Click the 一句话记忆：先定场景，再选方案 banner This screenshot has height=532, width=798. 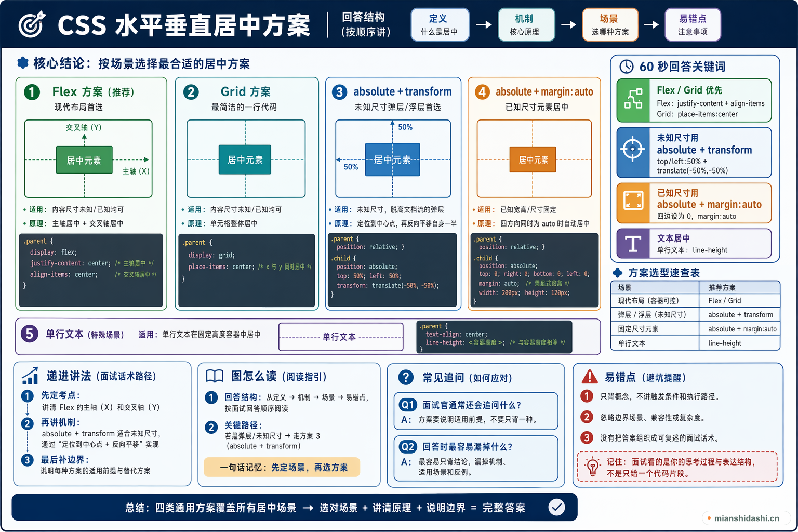tap(282, 467)
